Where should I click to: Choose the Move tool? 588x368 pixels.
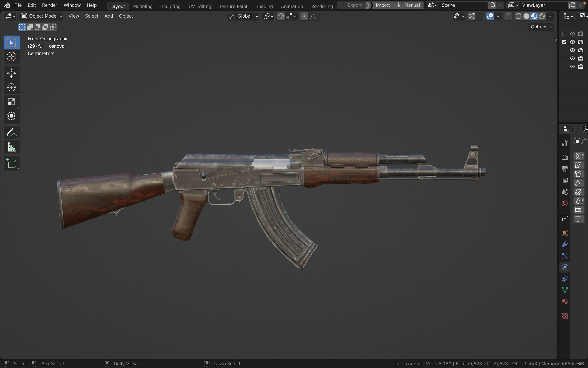(x=11, y=73)
